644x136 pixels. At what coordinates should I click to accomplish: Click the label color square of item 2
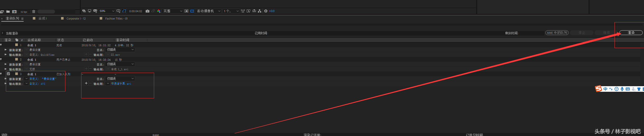point(17,59)
